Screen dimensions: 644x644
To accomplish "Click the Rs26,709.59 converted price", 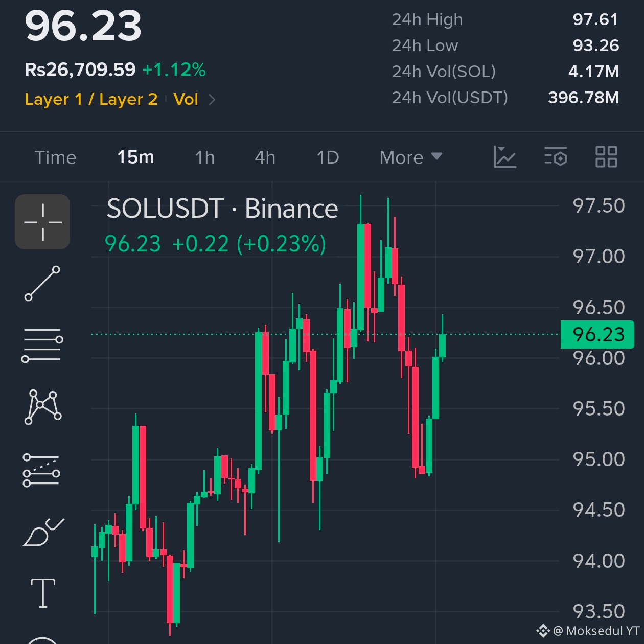I will tap(80, 70).
